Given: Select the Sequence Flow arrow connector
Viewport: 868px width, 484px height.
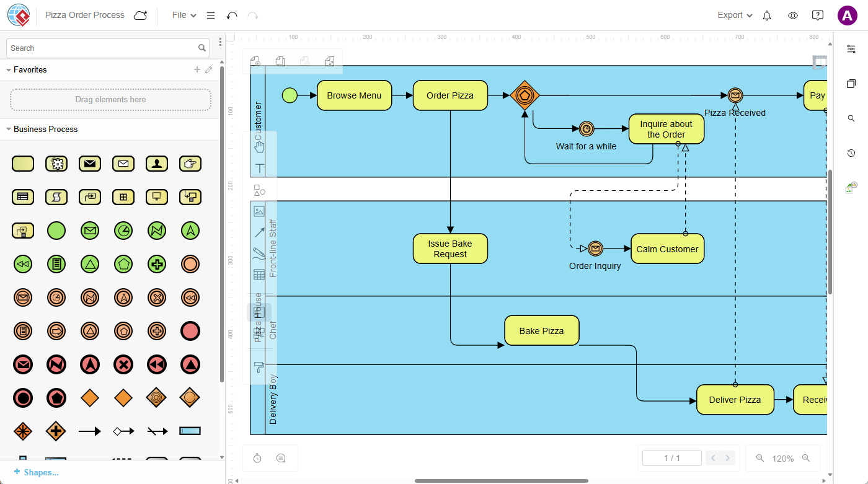Looking at the screenshot, I should (90, 431).
